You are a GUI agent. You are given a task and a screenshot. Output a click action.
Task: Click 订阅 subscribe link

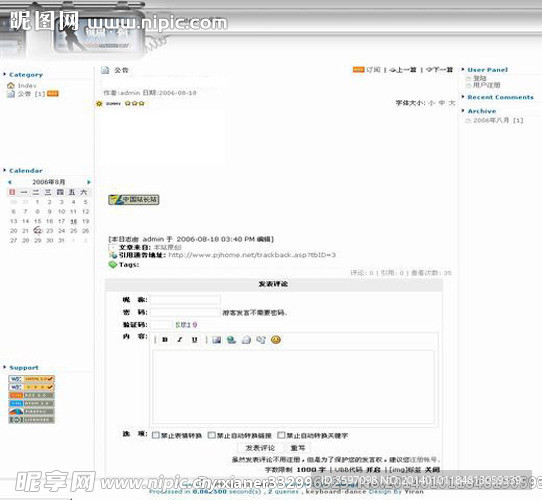373,70
